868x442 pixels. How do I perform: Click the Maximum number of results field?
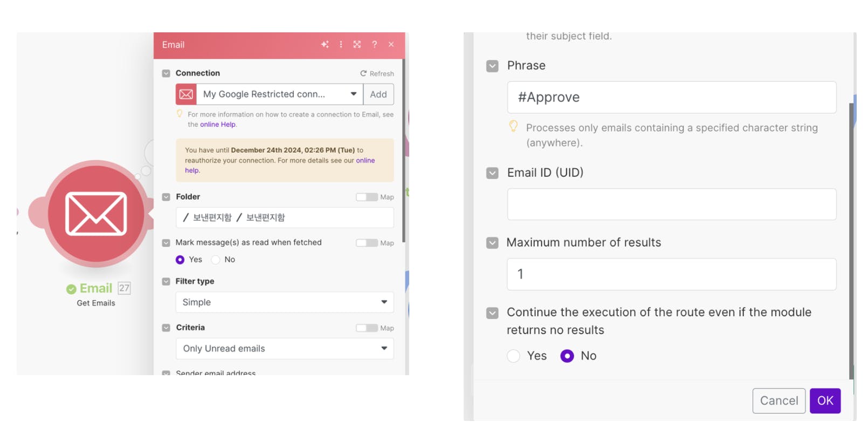pyautogui.click(x=671, y=274)
